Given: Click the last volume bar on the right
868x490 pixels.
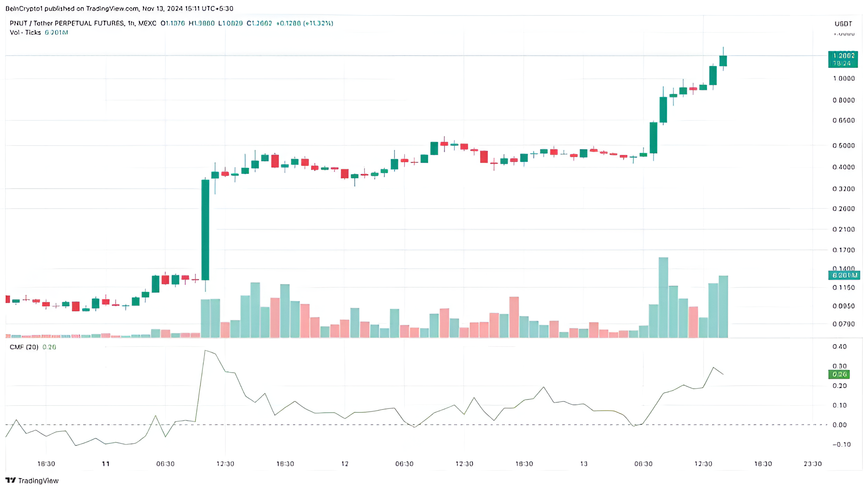Looking at the screenshot, I should (723, 306).
